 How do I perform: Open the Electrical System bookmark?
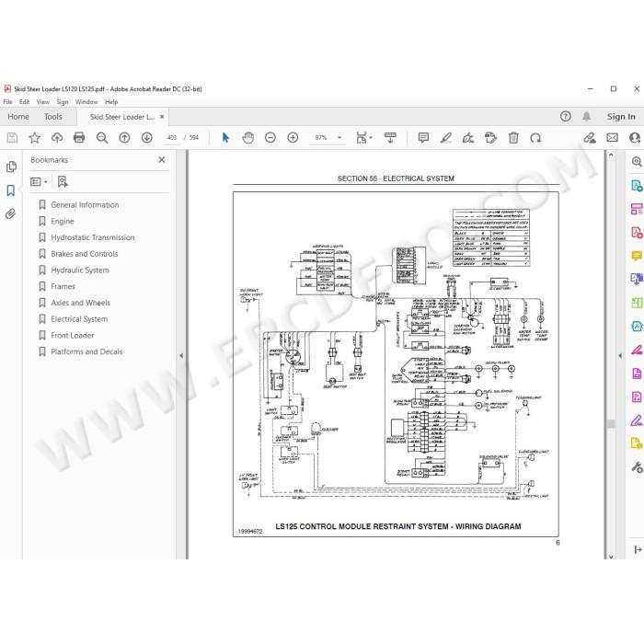click(79, 319)
